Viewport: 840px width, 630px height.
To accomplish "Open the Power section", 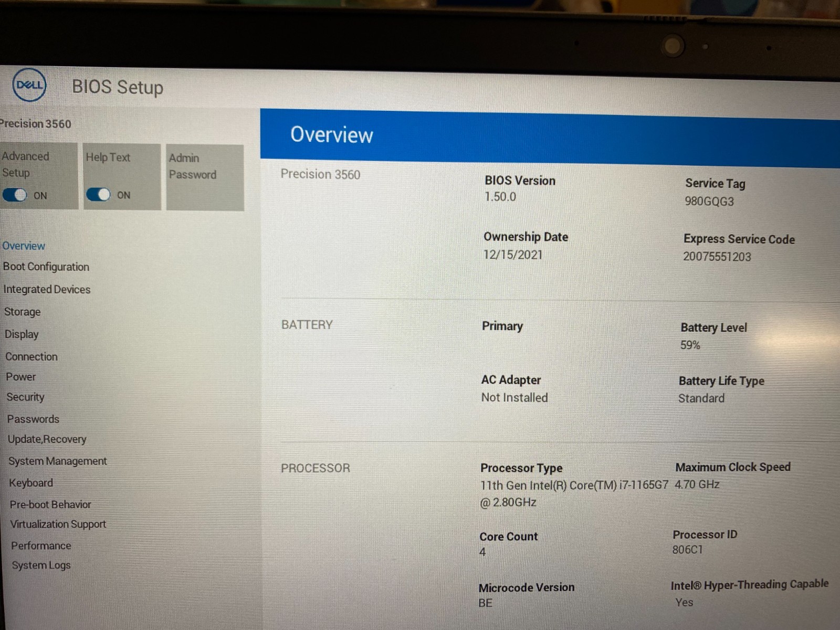I will pyautogui.click(x=21, y=377).
